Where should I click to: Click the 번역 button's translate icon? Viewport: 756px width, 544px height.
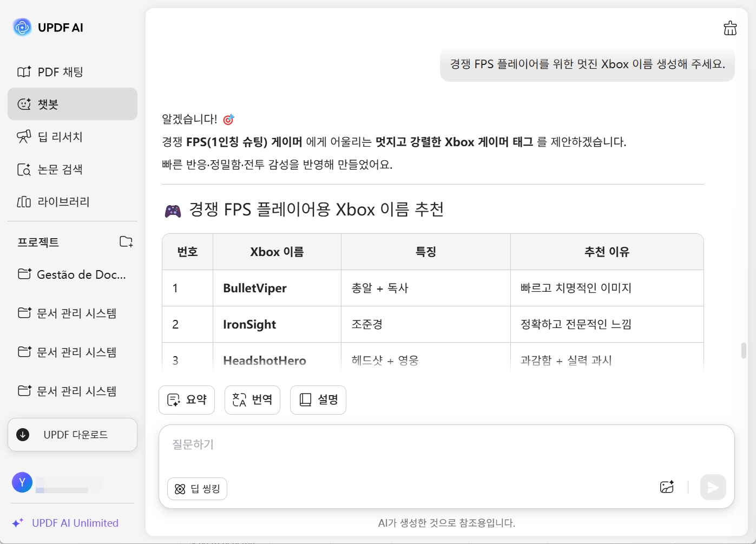click(x=239, y=400)
